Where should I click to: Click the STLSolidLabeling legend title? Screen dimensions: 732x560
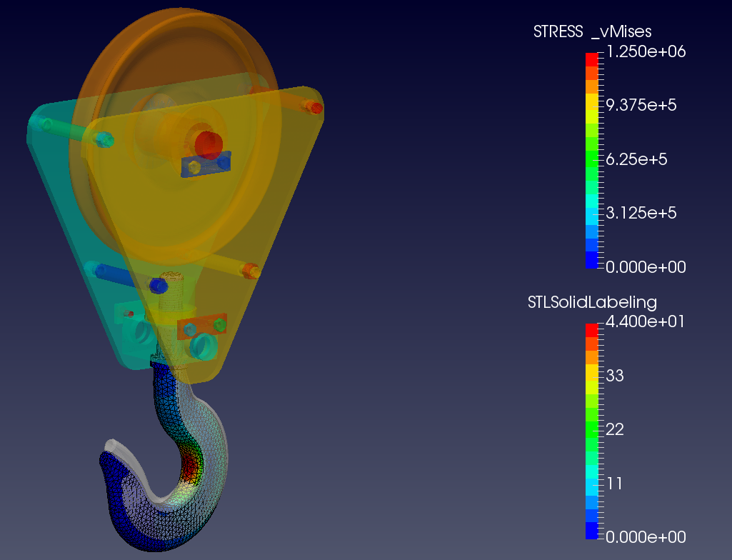tap(592, 302)
